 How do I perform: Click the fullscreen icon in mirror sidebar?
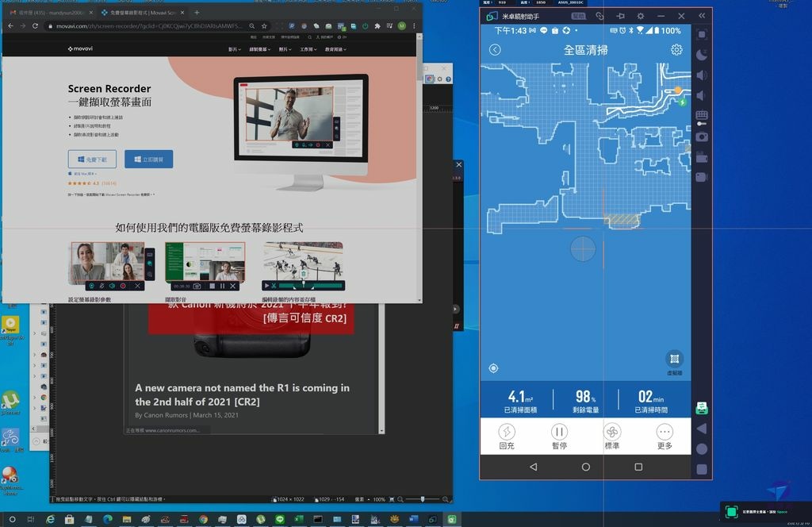click(702, 35)
